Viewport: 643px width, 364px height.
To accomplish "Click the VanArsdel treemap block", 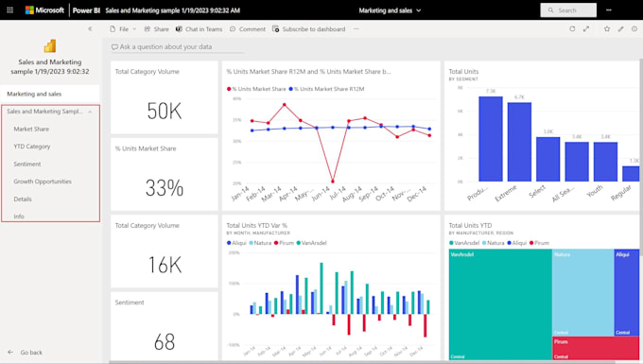I will (x=500, y=304).
